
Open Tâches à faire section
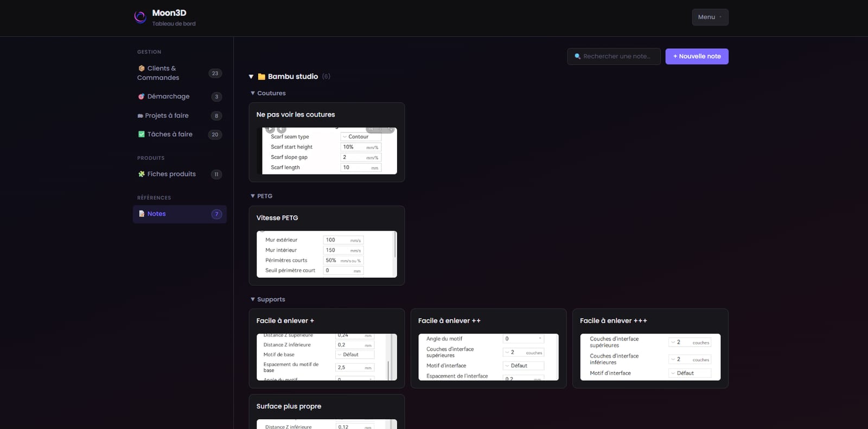coord(180,135)
